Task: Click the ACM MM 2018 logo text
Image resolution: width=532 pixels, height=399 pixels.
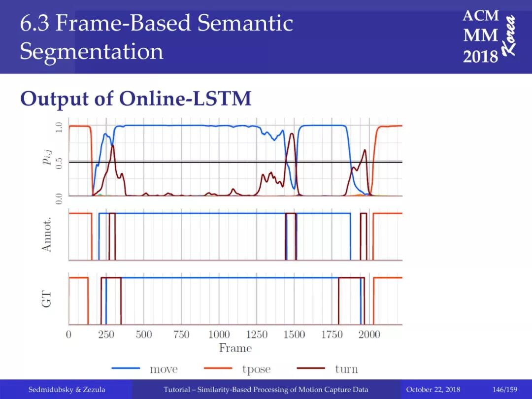Action: click(x=481, y=36)
